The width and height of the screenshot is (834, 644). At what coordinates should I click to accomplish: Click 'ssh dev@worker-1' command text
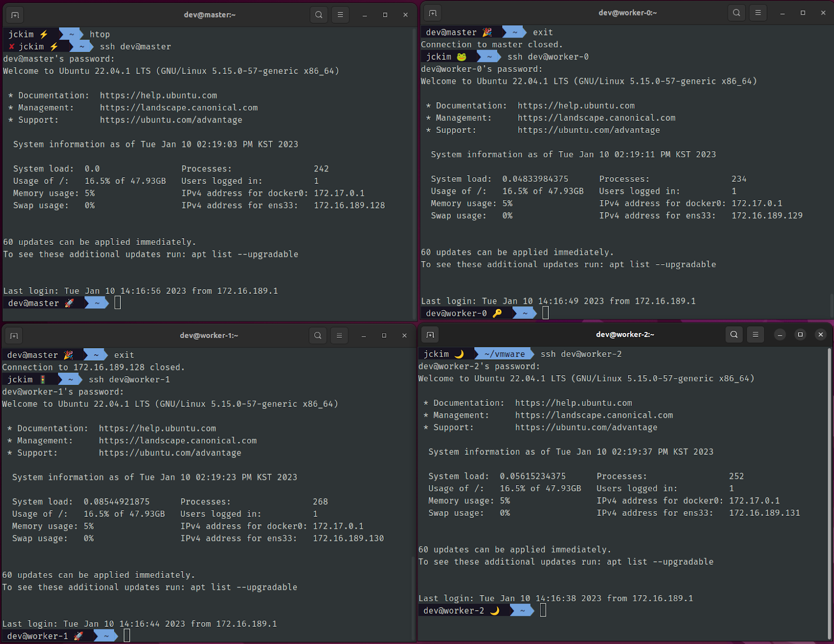[129, 379]
